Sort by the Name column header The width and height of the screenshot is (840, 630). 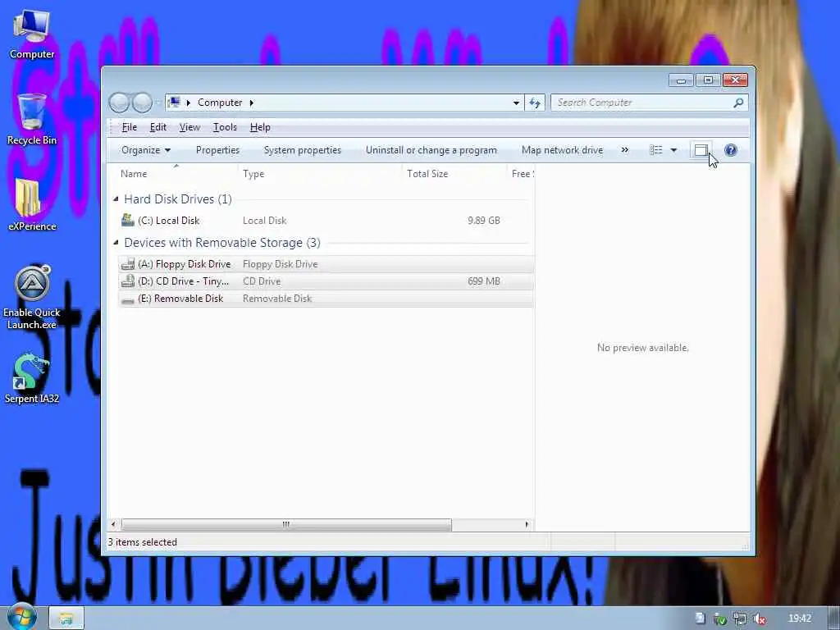(176, 174)
